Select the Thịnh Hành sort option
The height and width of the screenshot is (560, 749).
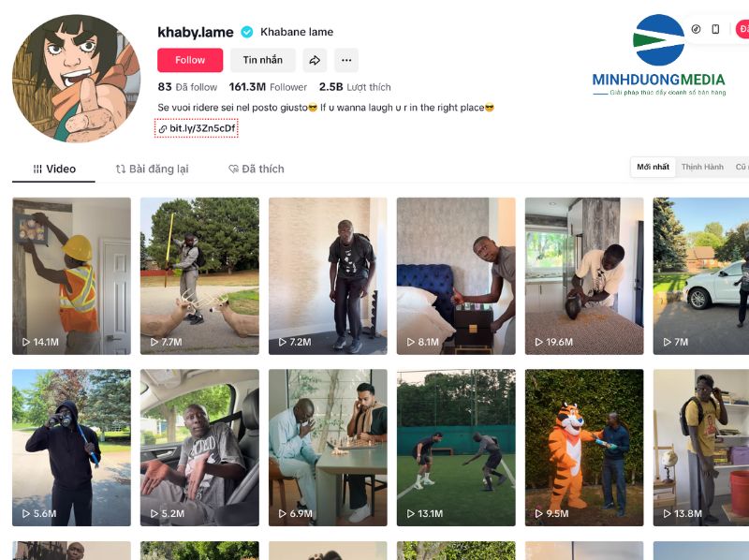tap(702, 167)
